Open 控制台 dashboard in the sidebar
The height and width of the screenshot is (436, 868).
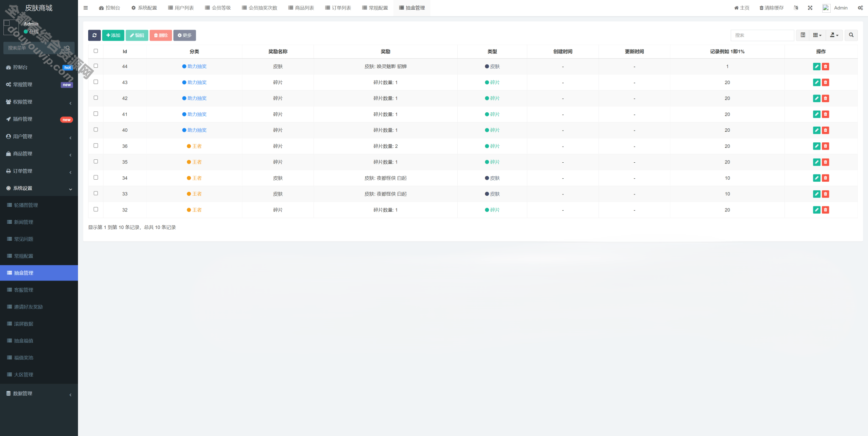[39, 67]
